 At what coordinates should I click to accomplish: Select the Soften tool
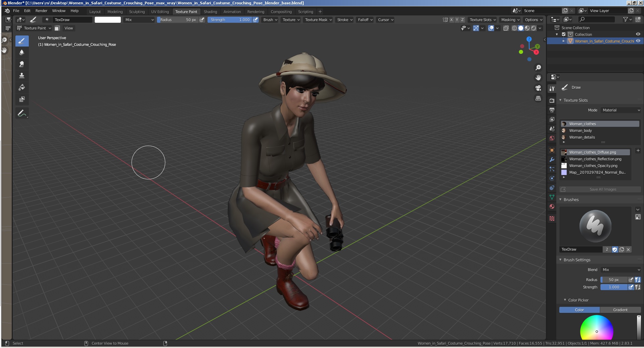[x=22, y=52]
